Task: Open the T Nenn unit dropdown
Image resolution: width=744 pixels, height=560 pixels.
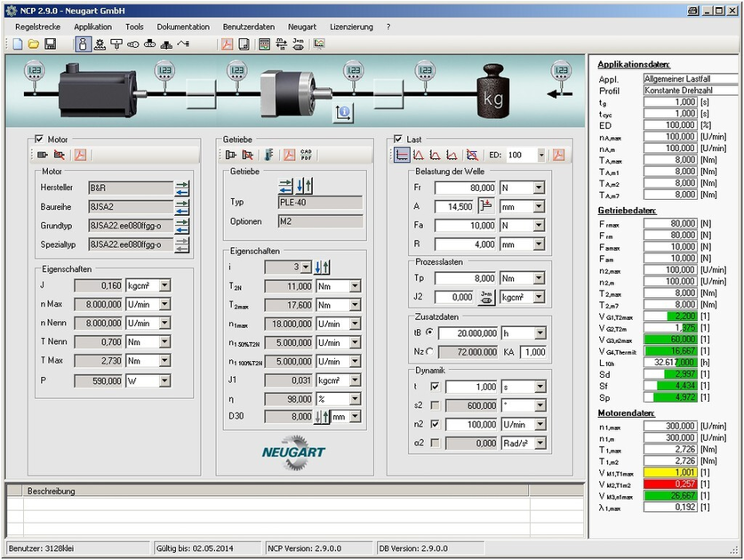Action: click(164, 341)
